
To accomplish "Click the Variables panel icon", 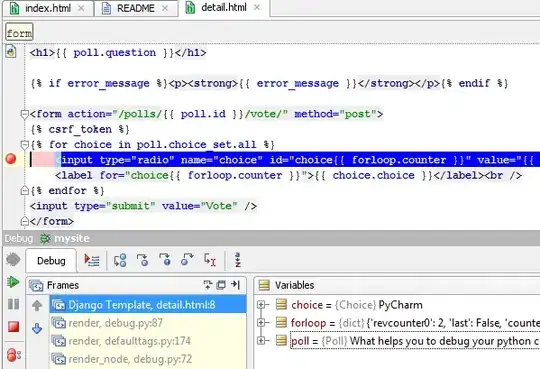I will [x=264, y=285].
